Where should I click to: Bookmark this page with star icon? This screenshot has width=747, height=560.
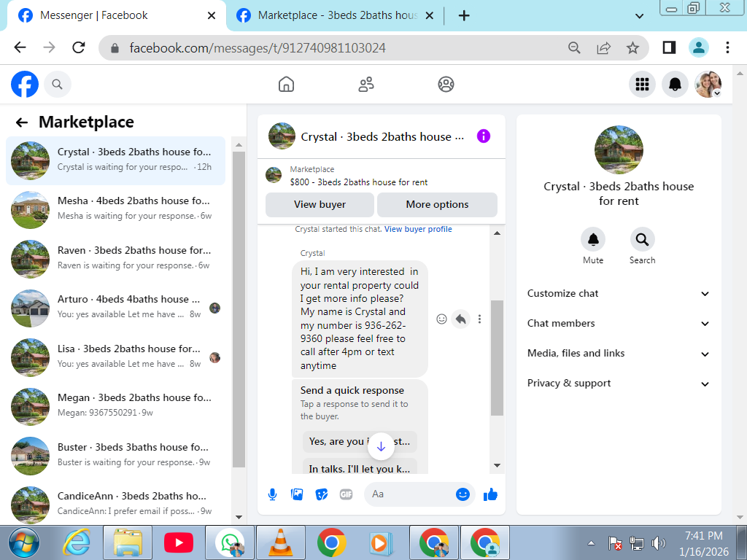632,47
